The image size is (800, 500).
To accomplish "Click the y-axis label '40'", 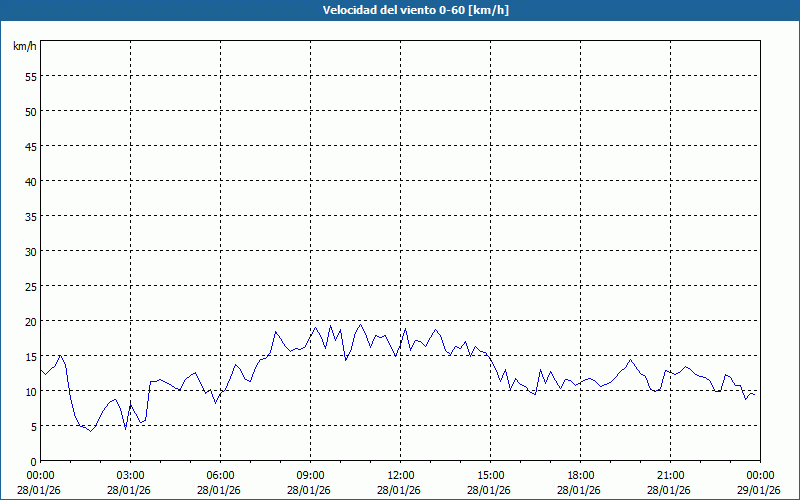I will click(x=31, y=182).
